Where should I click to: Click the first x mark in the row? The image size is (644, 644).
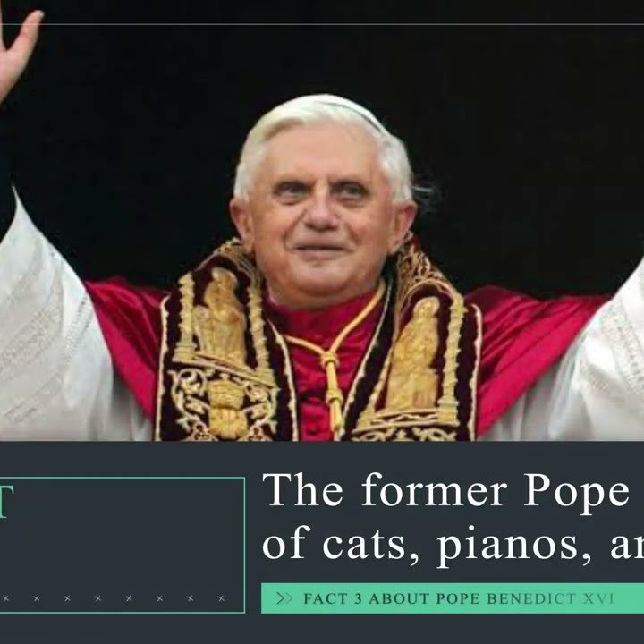coord(5,598)
